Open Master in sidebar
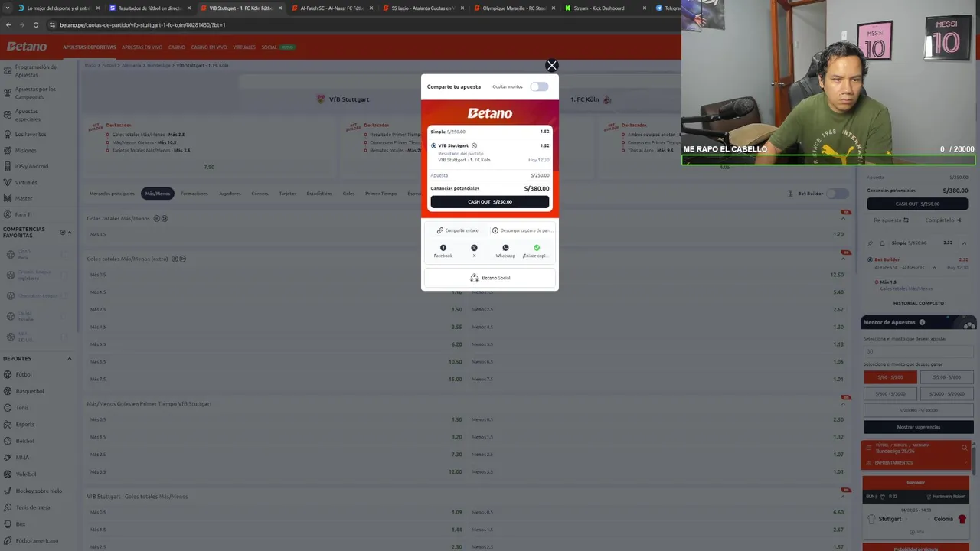This screenshot has height=551, width=980. point(24,199)
